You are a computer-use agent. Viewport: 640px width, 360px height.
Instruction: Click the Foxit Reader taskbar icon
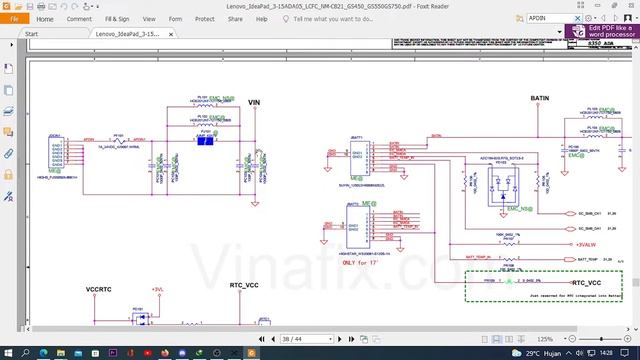pos(251,353)
